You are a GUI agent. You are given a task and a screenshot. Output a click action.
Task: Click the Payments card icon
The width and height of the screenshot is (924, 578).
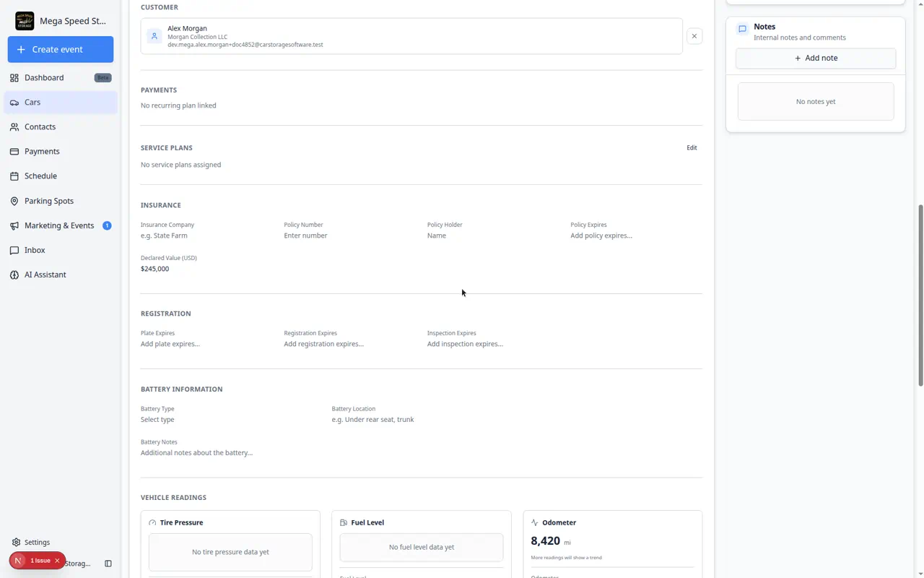14,152
